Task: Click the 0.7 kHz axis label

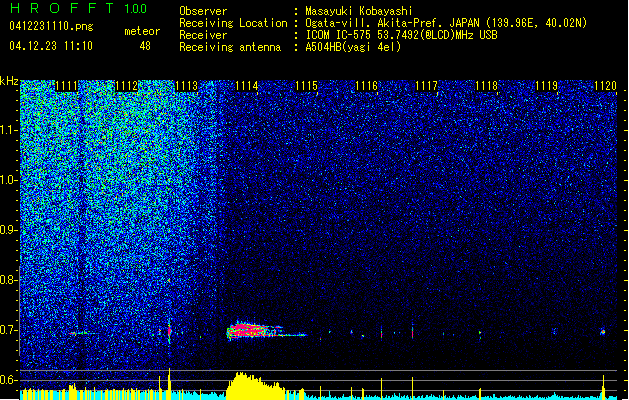Action: click(9, 330)
